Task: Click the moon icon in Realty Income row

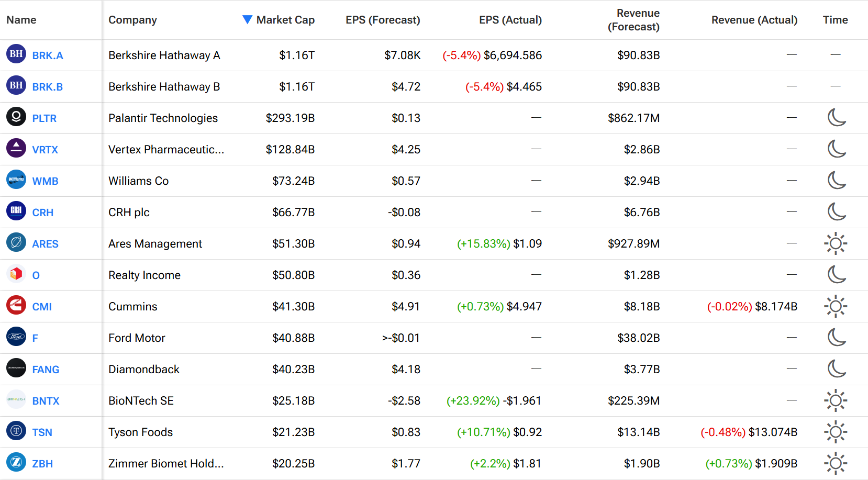Action: pos(836,274)
